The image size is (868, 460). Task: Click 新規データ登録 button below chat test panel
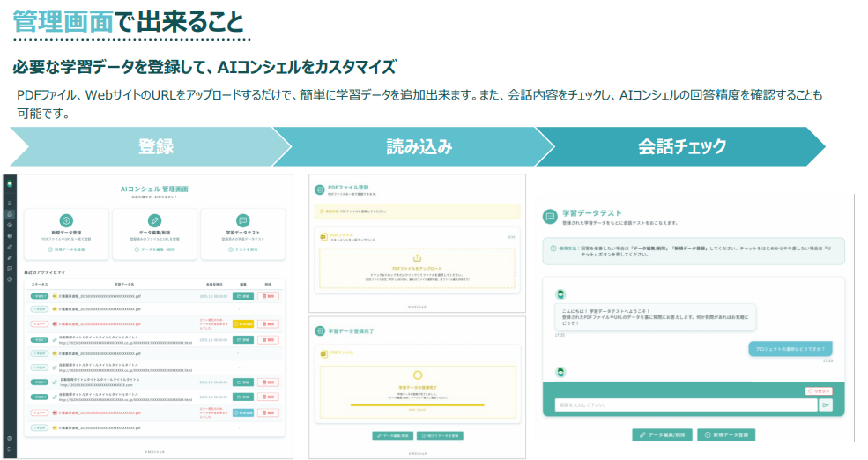tap(726, 435)
